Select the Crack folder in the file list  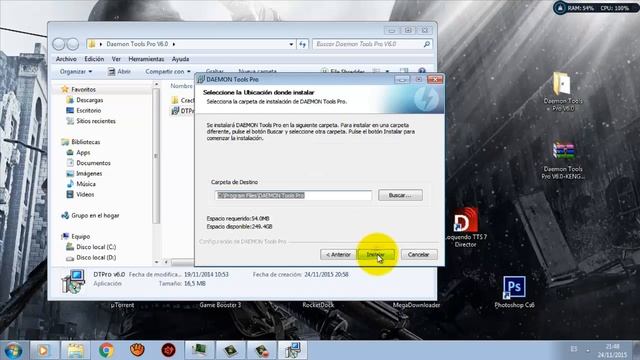click(182, 100)
